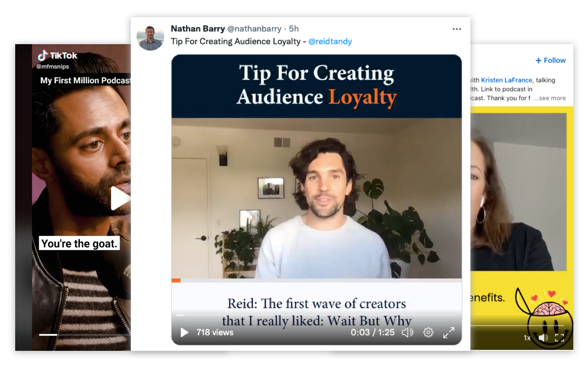
Task: Visit the @reidtandy mention link
Action: click(x=330, y=42)
